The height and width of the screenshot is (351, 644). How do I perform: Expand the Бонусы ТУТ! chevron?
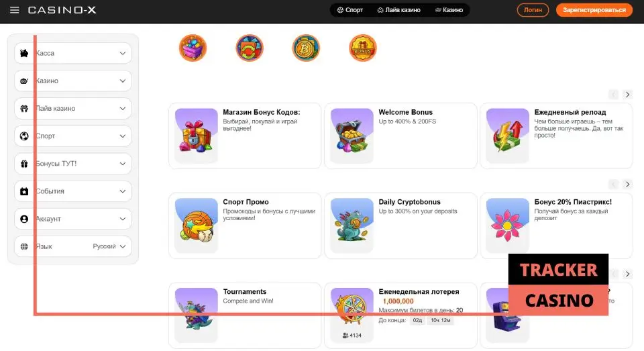coord(122,164)
